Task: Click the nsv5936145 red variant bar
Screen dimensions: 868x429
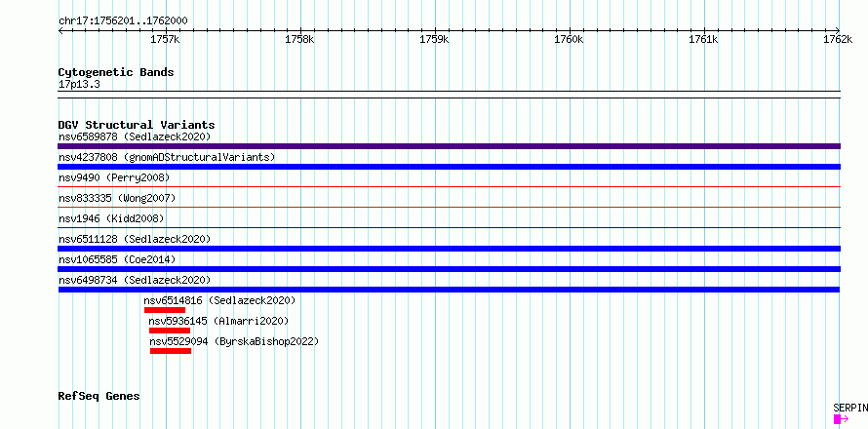Action: (x=169, y=331)
